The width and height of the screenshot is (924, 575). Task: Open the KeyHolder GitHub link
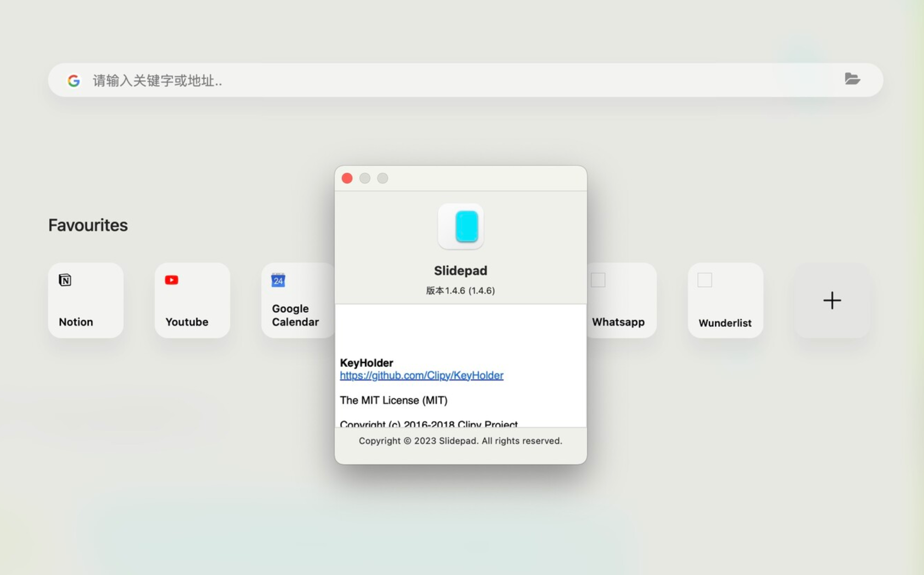click(x=422, y=376)
